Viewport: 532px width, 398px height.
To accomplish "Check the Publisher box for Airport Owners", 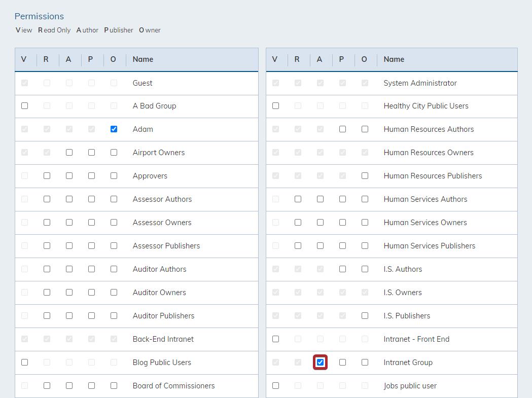I will pyautogui.click(x=92, y=153).
